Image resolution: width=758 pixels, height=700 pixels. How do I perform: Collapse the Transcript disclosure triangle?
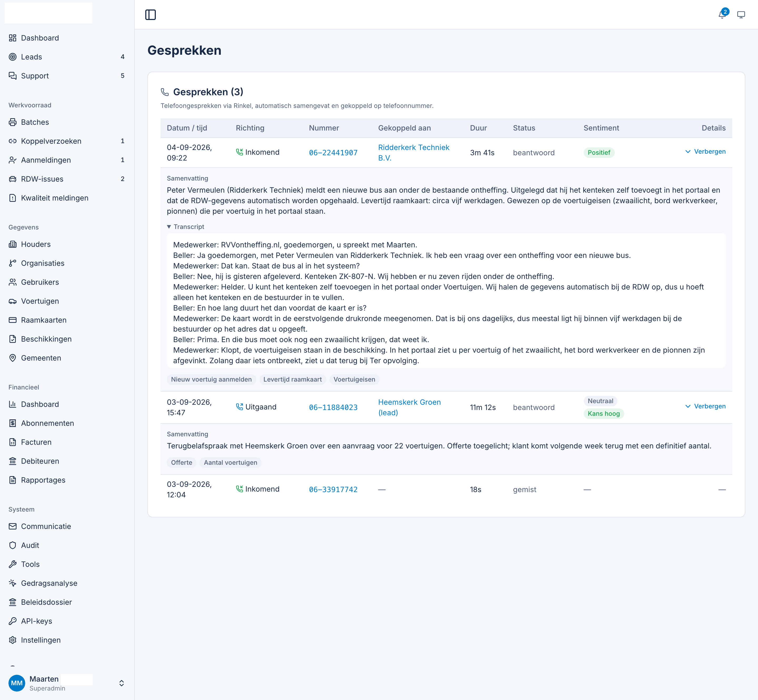[x=169, y=227]
